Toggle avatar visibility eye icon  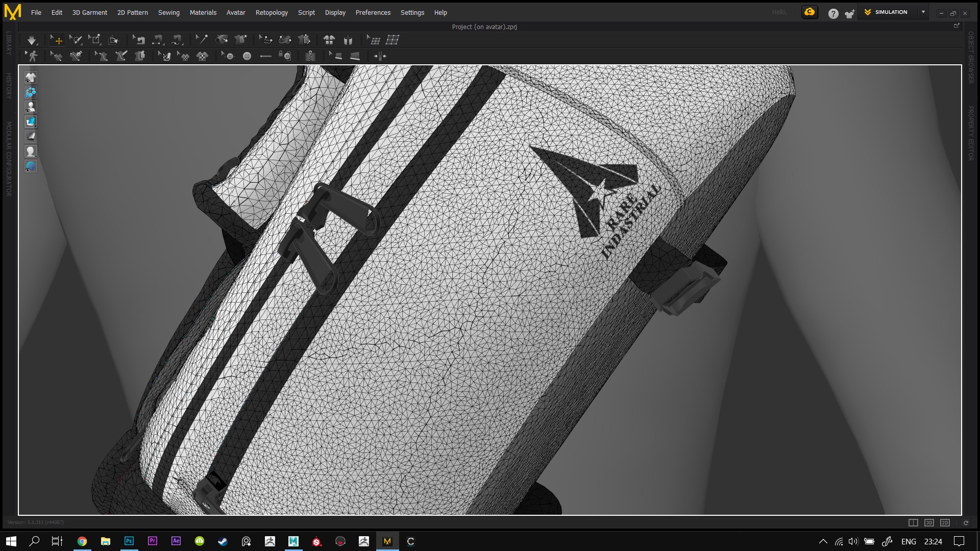pyautogui.click(x=31, y=107)
